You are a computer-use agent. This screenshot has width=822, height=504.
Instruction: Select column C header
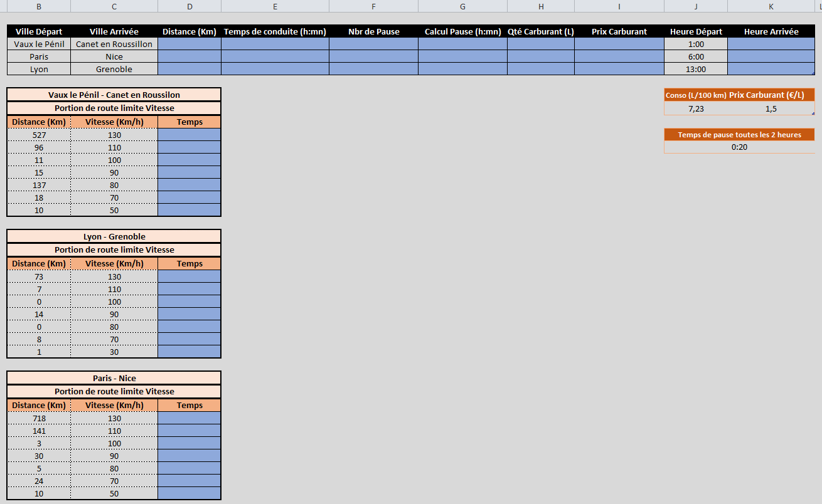click(114, 6)
